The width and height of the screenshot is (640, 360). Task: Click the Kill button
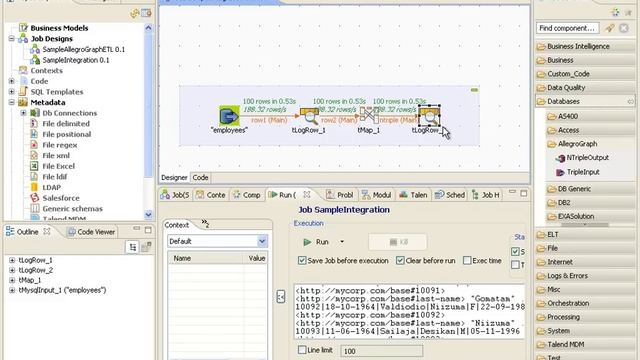[x=398, y=242]
